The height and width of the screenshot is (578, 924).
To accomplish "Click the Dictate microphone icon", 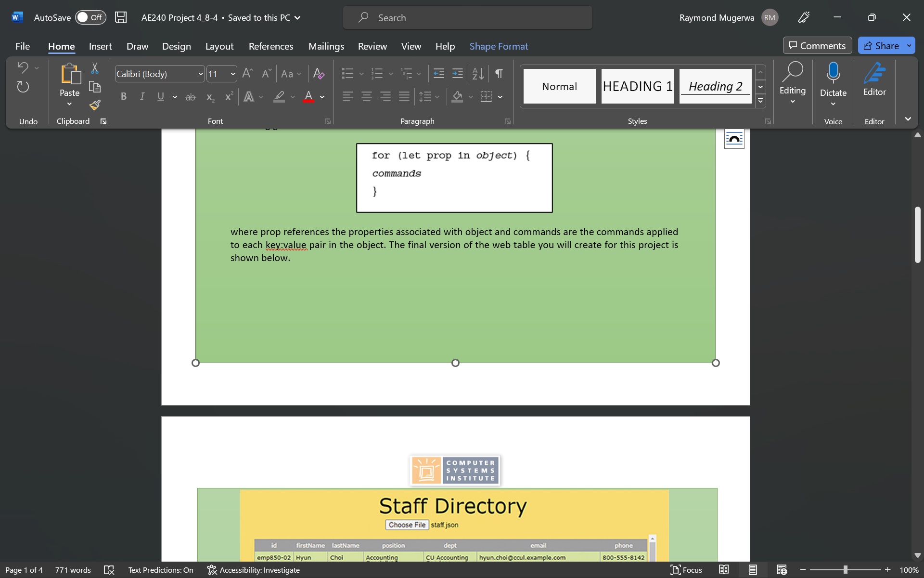I will 833,74.
